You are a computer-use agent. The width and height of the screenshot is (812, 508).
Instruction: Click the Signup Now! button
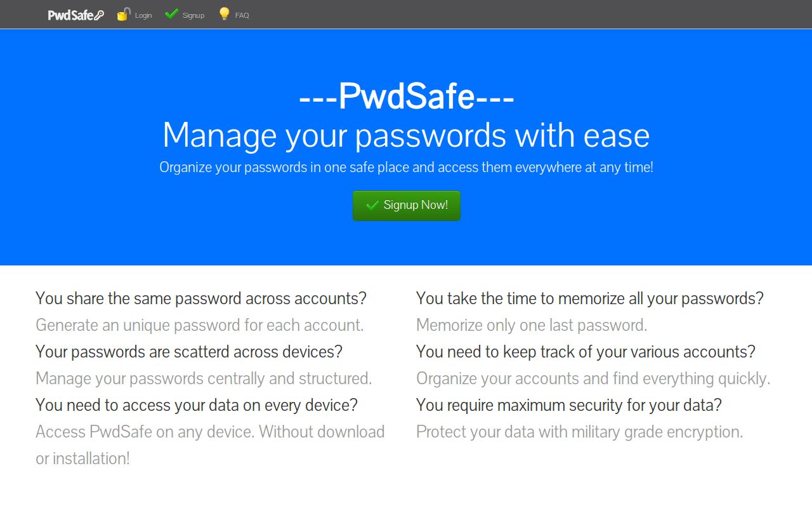click(x=406, y=205)
